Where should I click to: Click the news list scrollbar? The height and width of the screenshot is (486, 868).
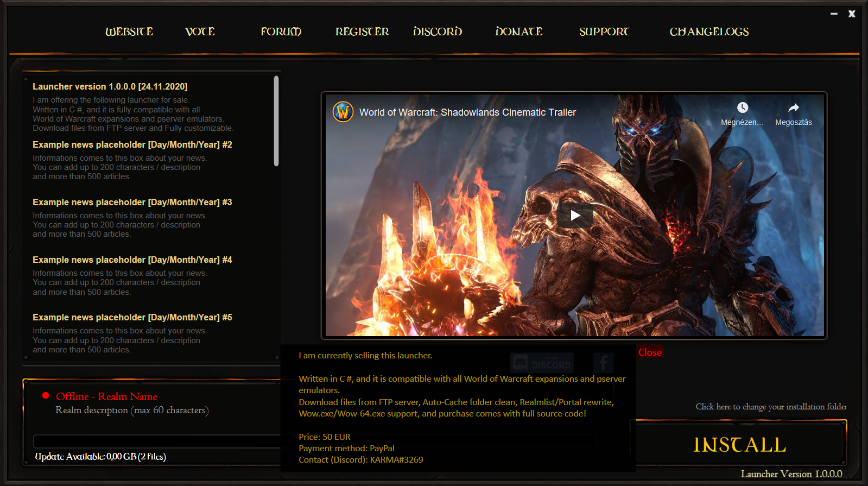[276, 121]
